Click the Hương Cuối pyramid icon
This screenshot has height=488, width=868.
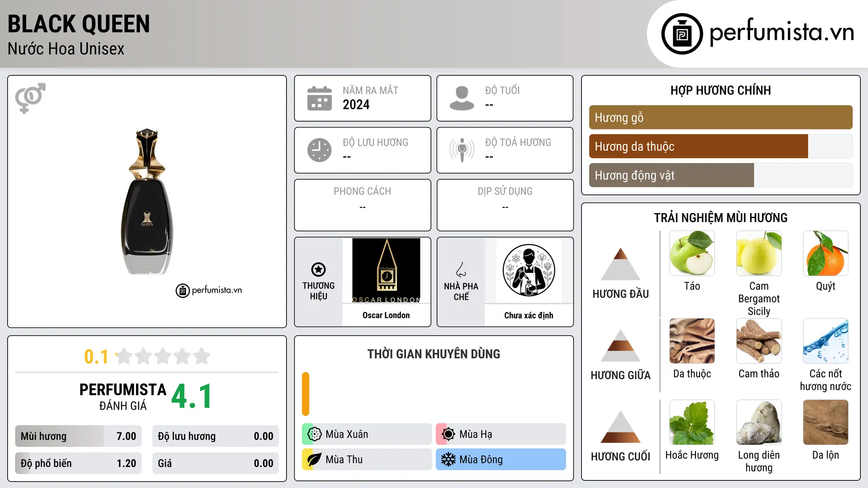point(620,427)
